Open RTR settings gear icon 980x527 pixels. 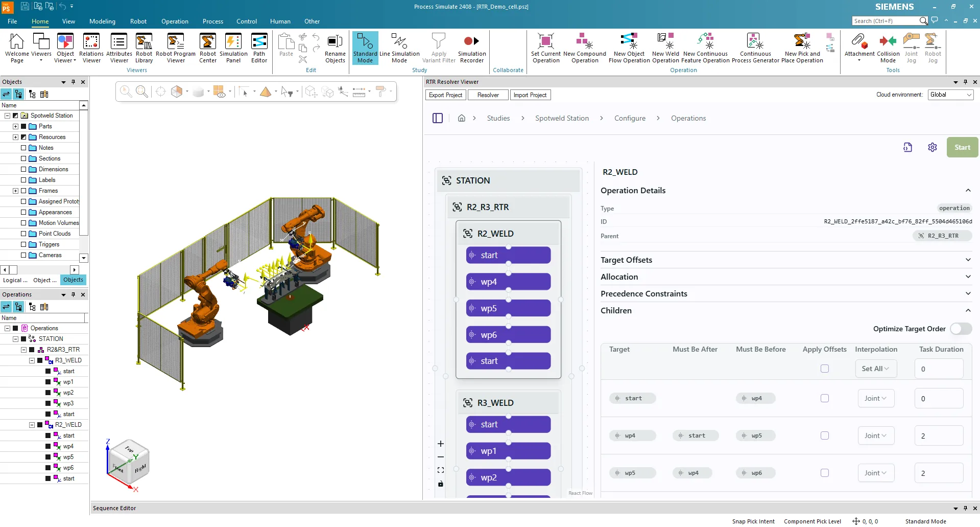933,147
